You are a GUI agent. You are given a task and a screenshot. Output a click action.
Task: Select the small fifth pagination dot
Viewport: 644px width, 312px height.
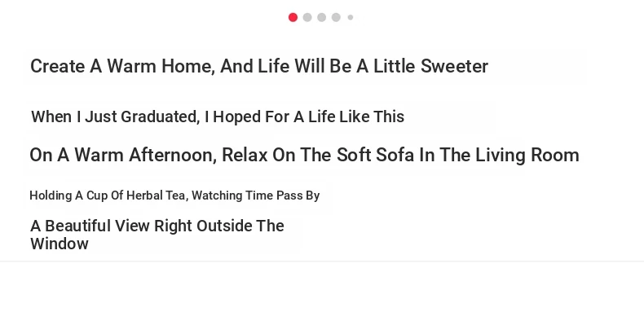(x=351, y=17)
